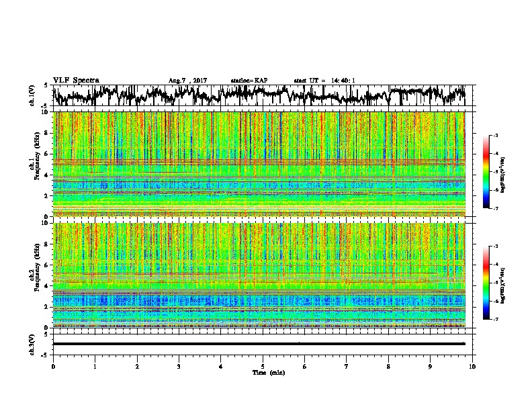532x411 pixels.
Task: Click the ch.1 spectrogram color scale bar
Action: click(486, 172)
